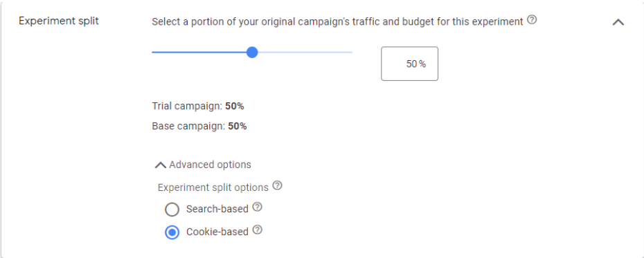Viewport: 644px width, 258px height.
Task: Click the light unfilled part of slider track
Action: point(305,52)
